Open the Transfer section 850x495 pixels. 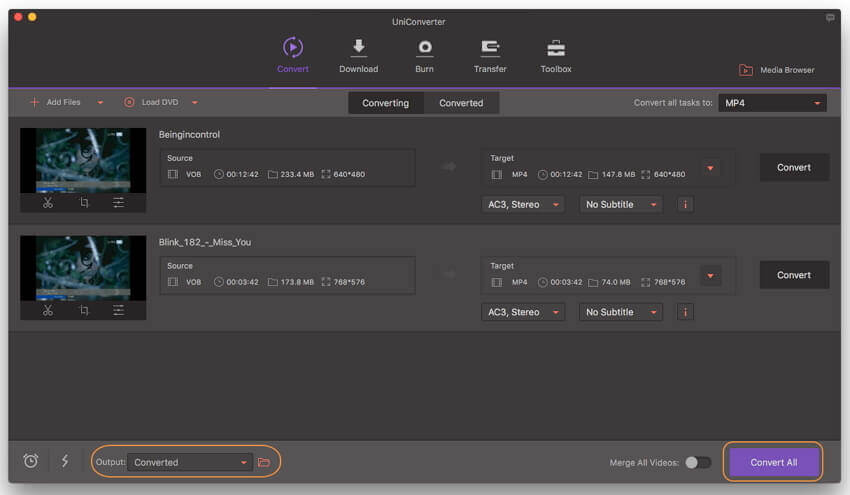click(490, 56)
